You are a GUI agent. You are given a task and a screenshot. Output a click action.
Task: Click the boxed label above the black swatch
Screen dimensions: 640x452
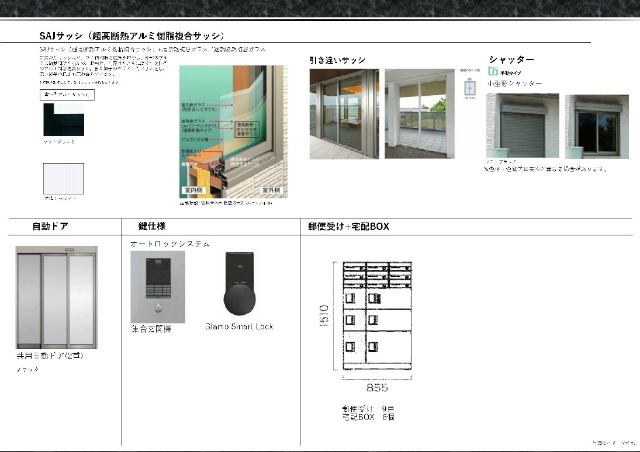click(x=68, y=95)
